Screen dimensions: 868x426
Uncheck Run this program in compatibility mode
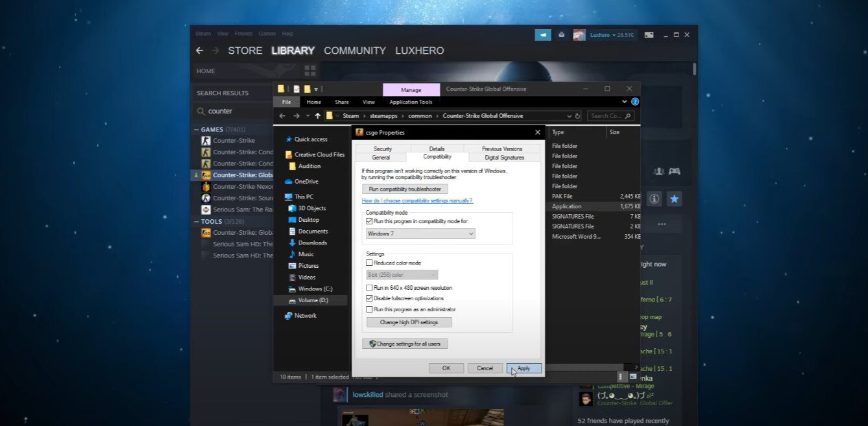pos(370,221)
